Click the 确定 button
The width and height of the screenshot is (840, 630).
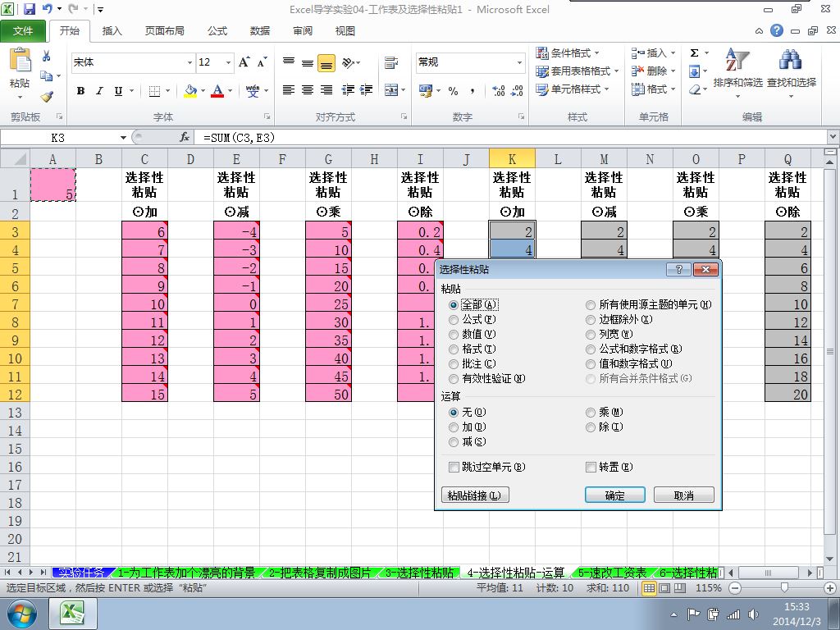coord(615,495)
